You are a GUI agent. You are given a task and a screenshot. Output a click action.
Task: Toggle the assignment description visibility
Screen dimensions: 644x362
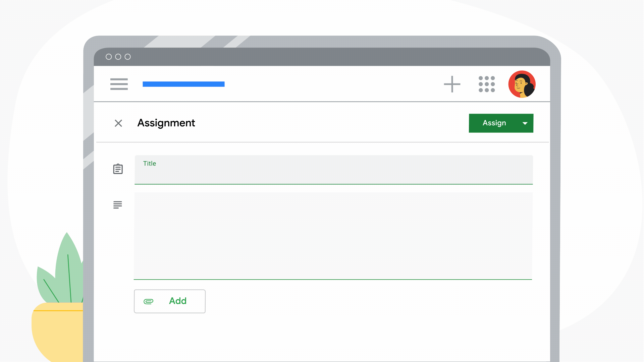tap(118, 205)
